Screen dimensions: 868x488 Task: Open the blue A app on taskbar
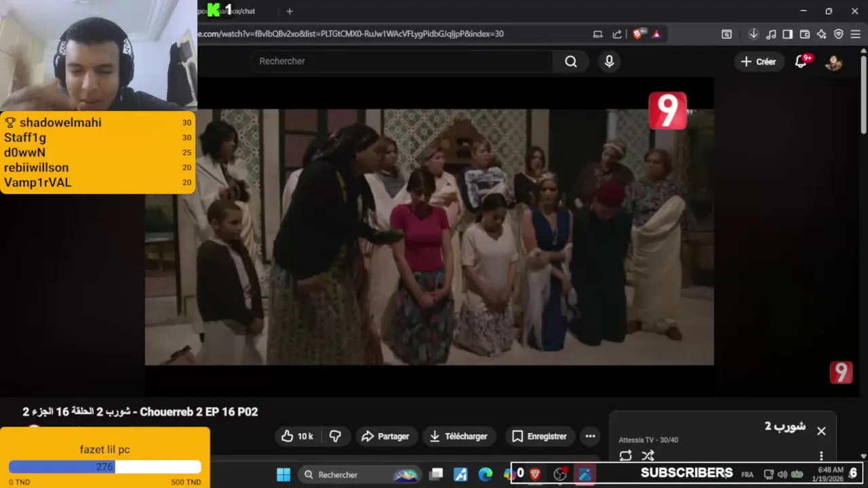[x=460, y=474]
